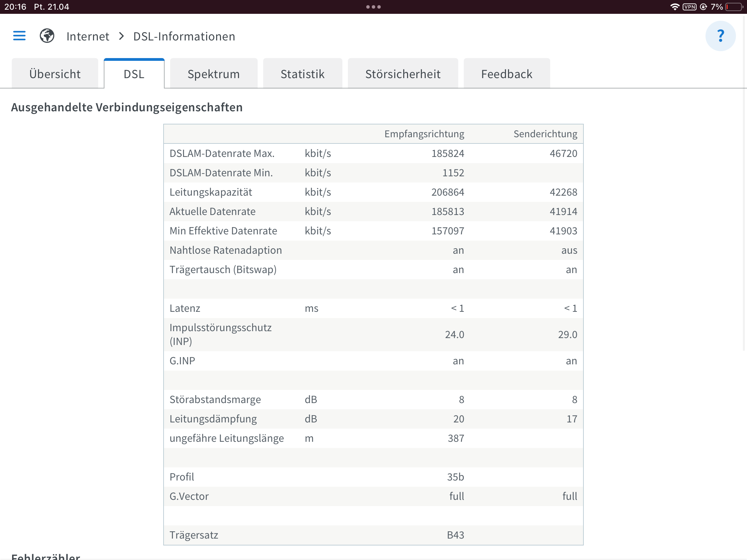
Task: Tap the battery indicator icon
Action: (x=734, y=7)
